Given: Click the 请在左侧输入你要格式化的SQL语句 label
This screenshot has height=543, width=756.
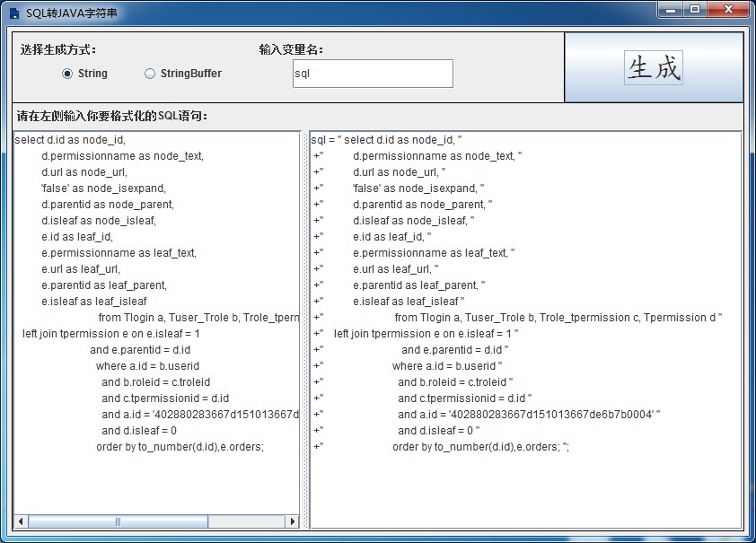Looking at the screenshot, I should [x=112, y=116].
